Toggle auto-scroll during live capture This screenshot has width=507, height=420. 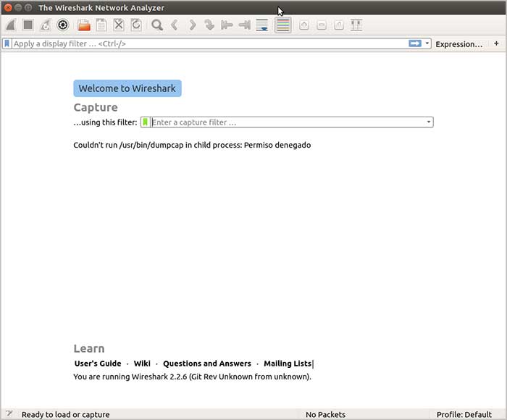click(262, 25)
